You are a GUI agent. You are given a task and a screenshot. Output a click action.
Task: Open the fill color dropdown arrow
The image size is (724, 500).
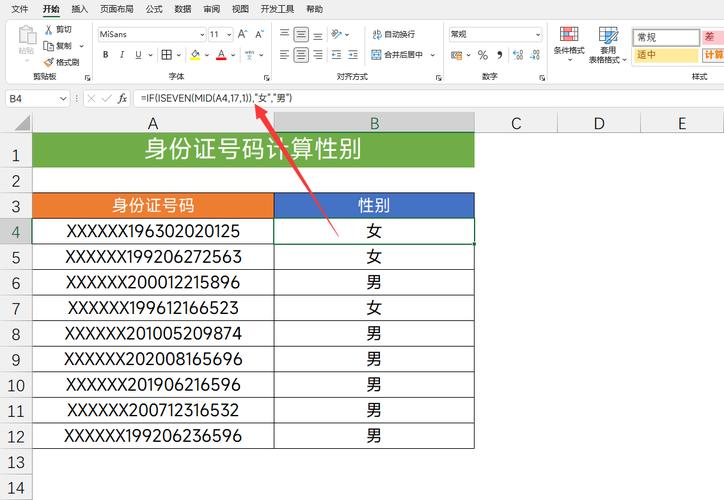coord(206,55)
